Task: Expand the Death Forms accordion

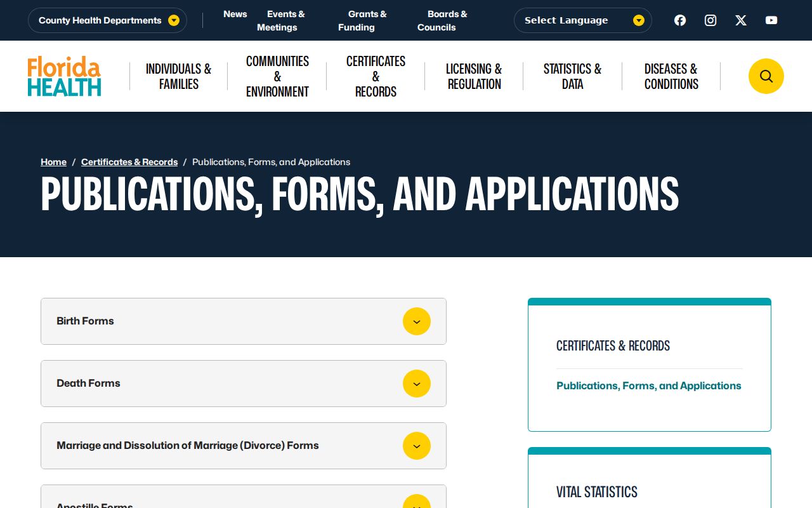Action: point(244,384)
